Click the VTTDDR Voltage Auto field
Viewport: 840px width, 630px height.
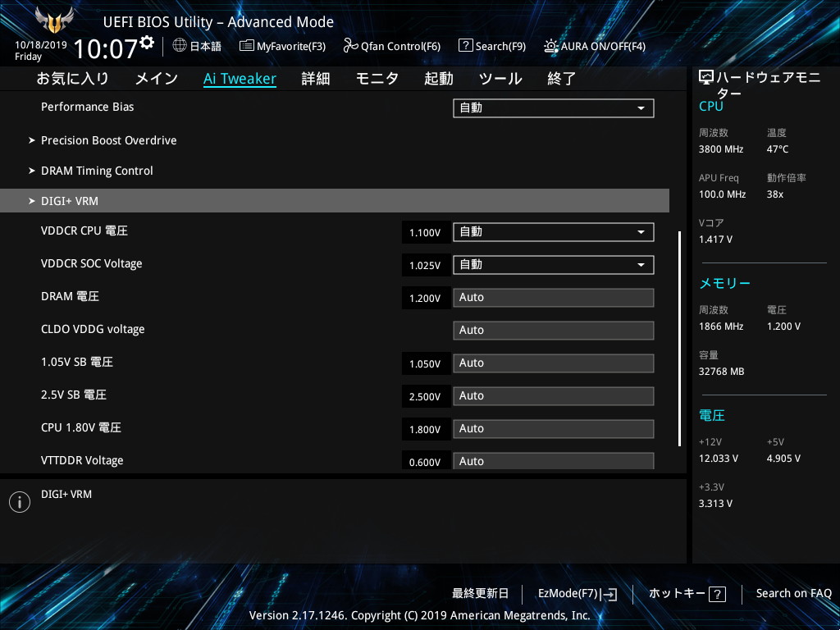[554, 461]
